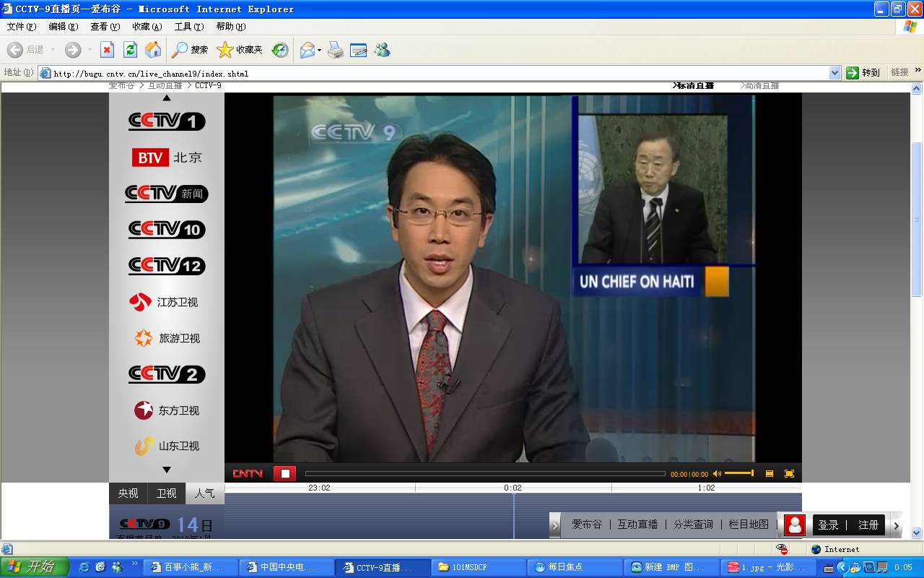Open the 爱布谷 link in bottom bar
924x578 pixels.
click(x=587, y=525)
